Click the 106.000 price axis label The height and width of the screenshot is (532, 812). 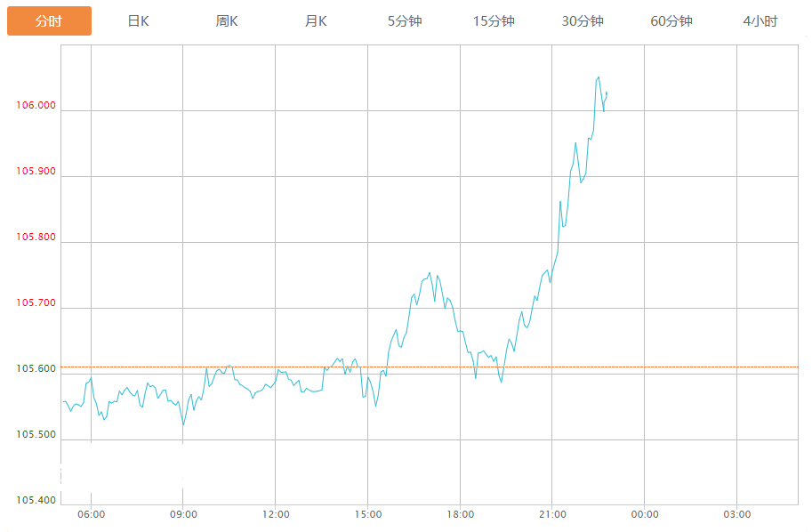36,106
